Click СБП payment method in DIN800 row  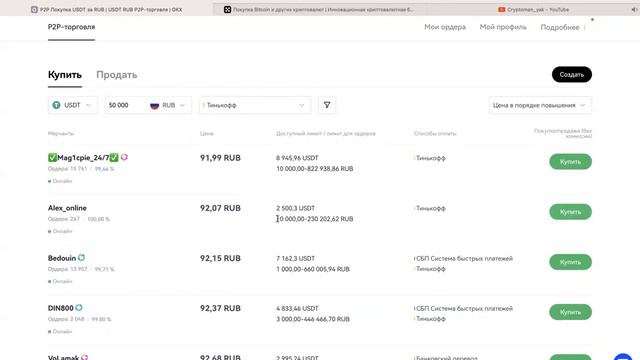[x=464, y=309]
